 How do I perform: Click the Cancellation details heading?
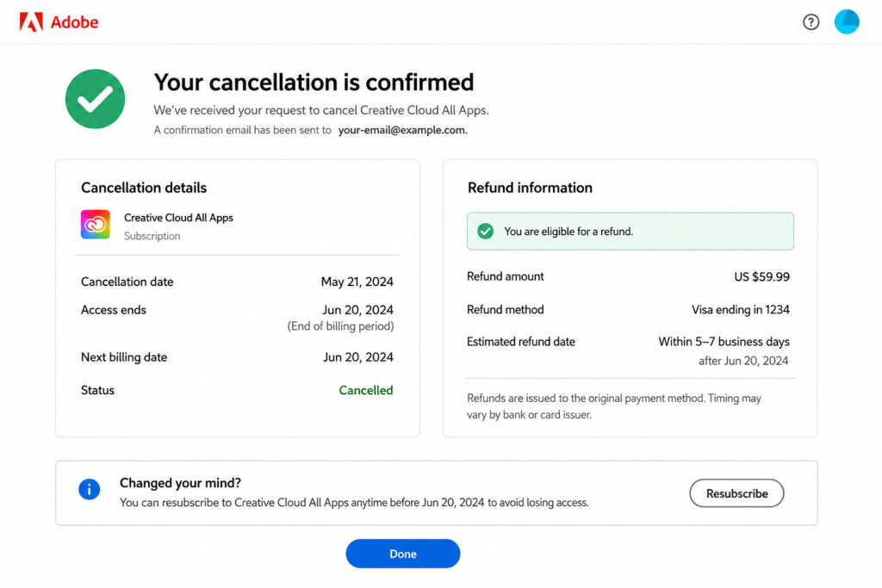tap(144, 188)
